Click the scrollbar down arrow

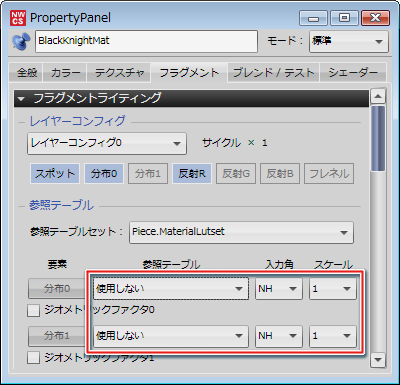pyautogui.click(x=378, y=360)
